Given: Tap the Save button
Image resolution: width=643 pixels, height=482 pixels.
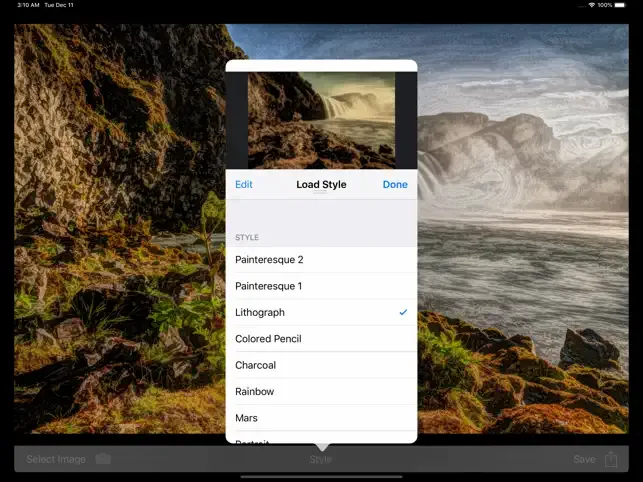Looking at the screenshot, I should 584,459.
